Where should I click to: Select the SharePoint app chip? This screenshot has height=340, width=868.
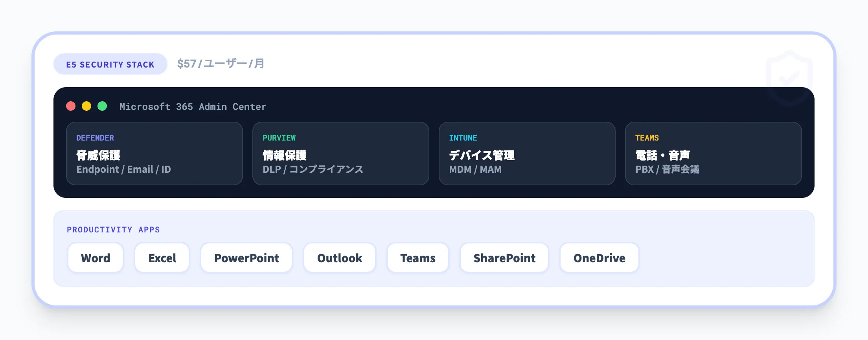(504, 258)
